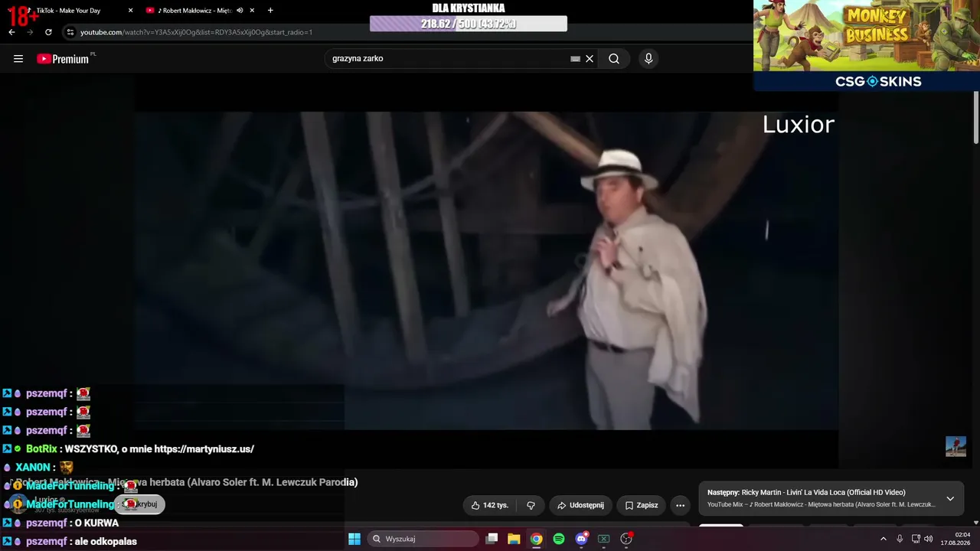Open Spotify from taskbar

click(x=559, y=539)
